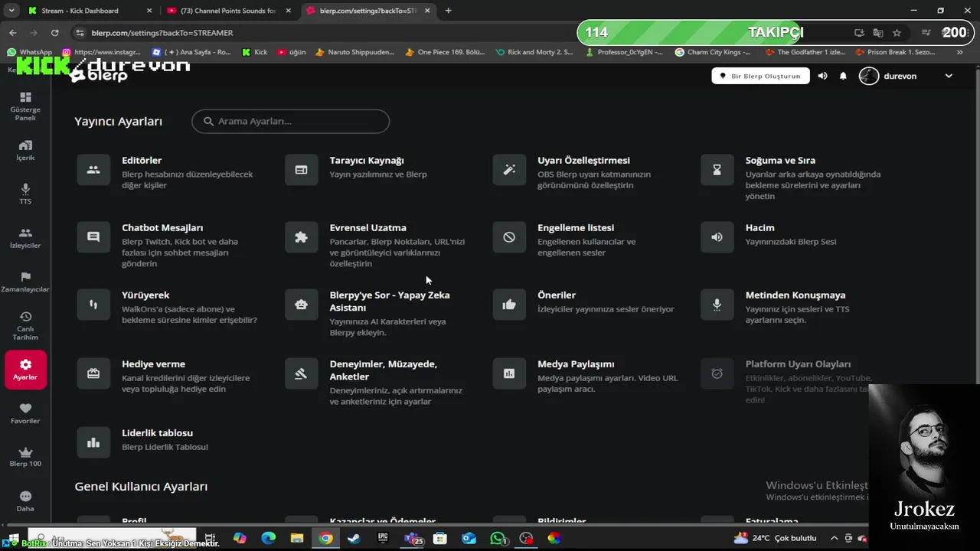Open the Soğuma ve Sıra hourglass icon

click(717, 170)
